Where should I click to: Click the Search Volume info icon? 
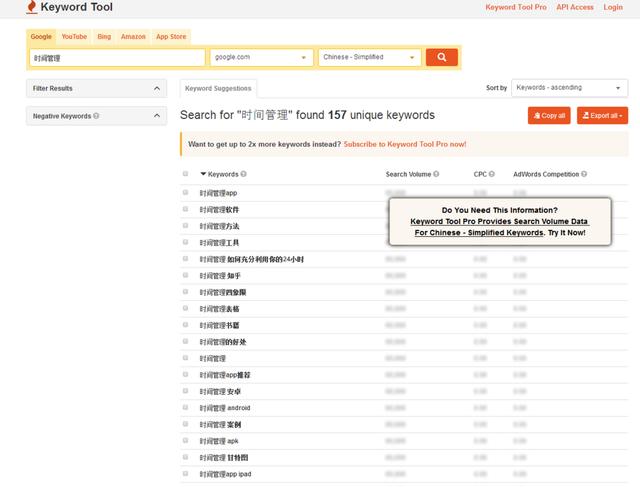point(436,174)
